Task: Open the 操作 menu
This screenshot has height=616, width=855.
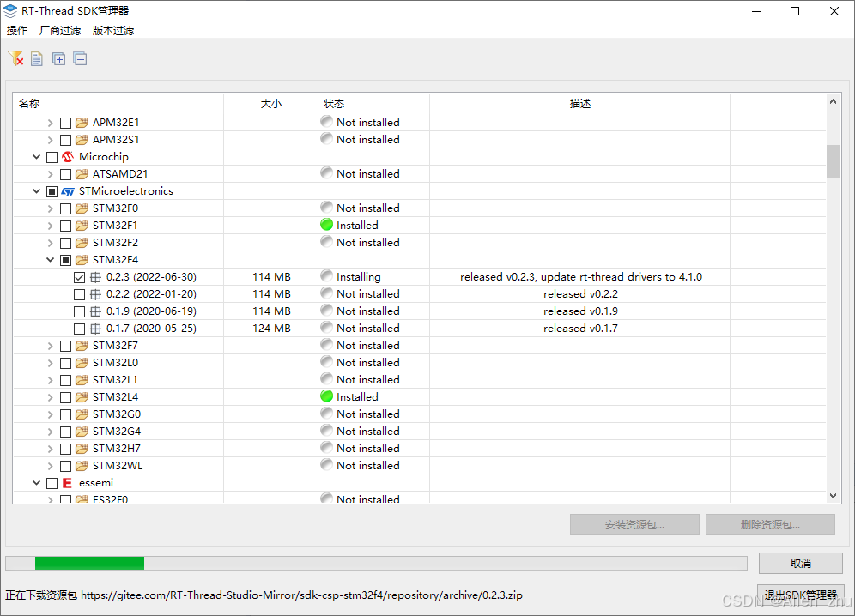Action: pyautogui.click(x=17, y=31)
